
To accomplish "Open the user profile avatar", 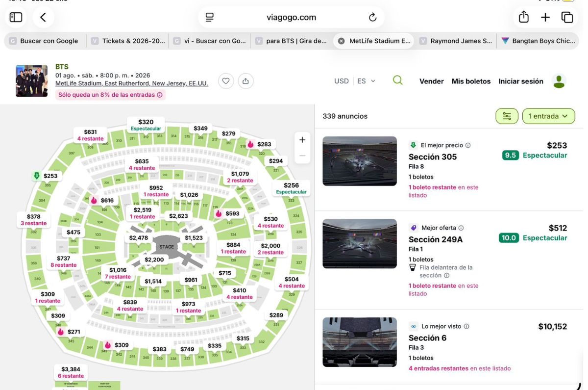I will point(559,81).
